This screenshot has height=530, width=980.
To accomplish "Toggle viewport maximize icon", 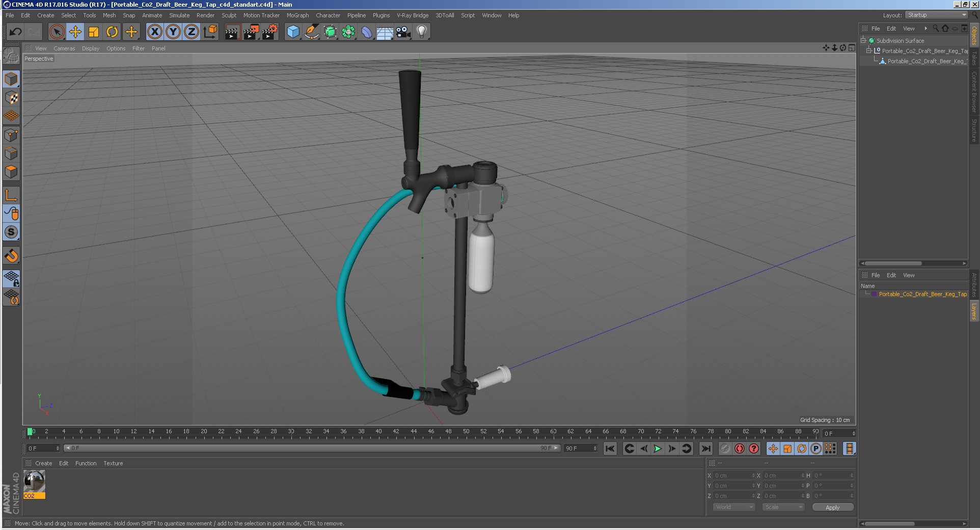I will 852,48.
